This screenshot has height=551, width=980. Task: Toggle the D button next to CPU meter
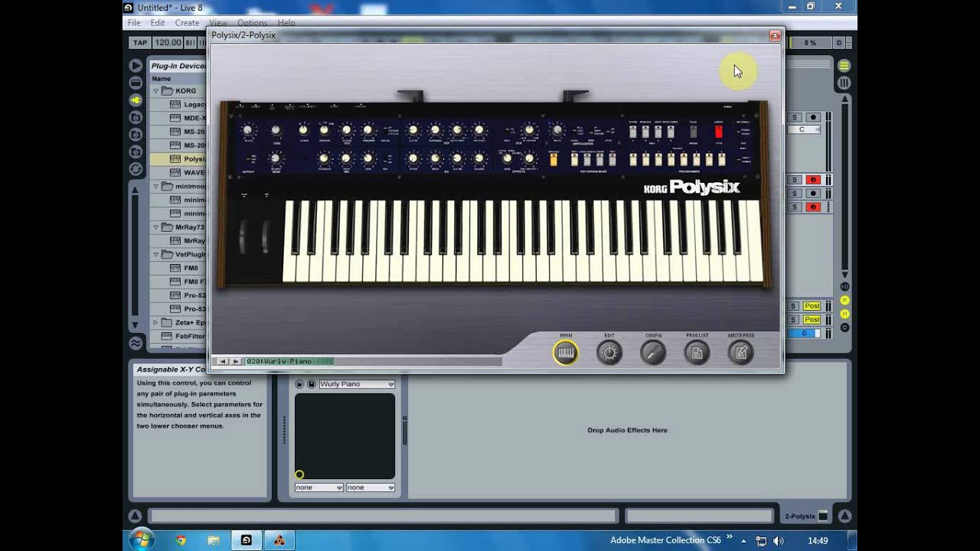click(839, 43)
